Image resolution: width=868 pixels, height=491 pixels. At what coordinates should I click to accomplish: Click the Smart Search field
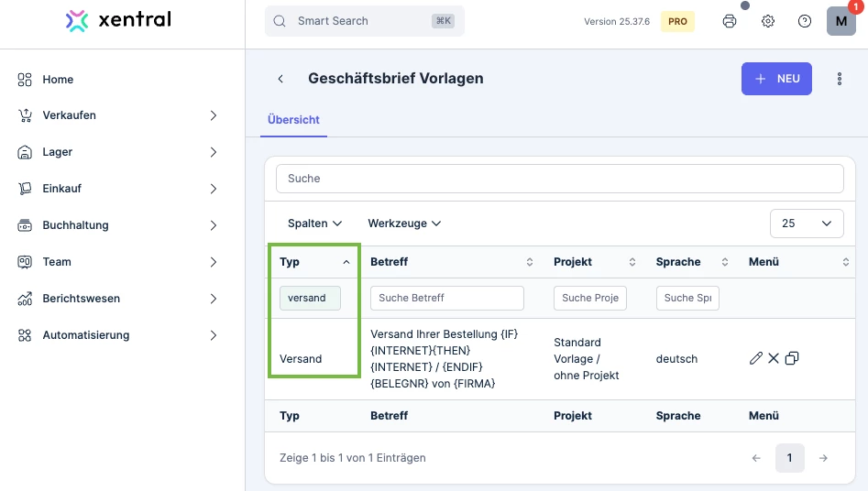click(x=357, y=21)
